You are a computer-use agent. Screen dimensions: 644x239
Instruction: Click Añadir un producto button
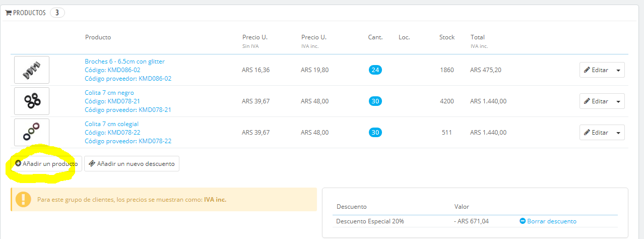click(x=46, y=164)
